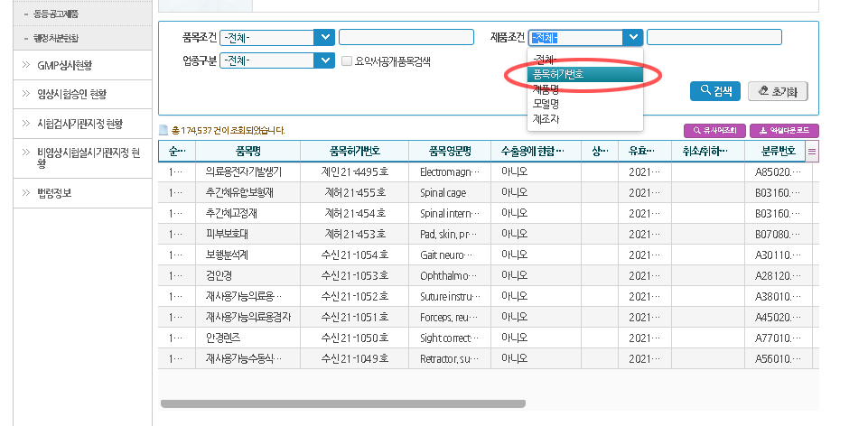
Task: Click English name cell Pad, skin
Action: click(449, 234)
